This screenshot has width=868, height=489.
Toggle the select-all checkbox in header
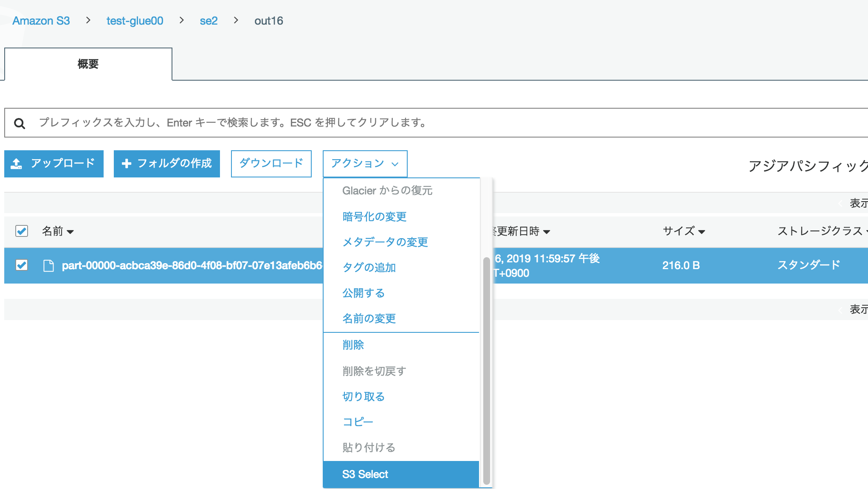[x=22, y=231]
